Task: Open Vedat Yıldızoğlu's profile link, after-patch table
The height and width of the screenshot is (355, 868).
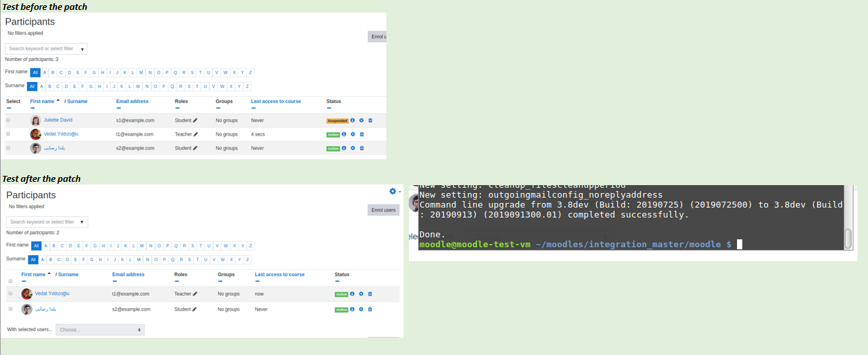Action: coord(52,294)
